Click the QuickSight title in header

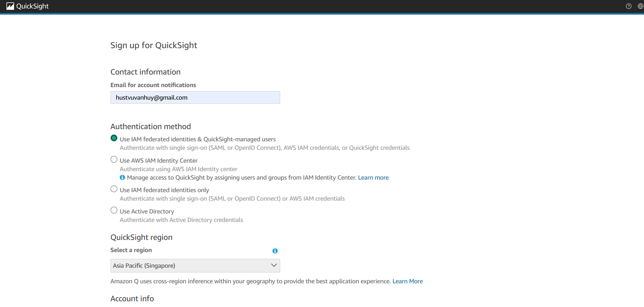click(x=33, y=6)
